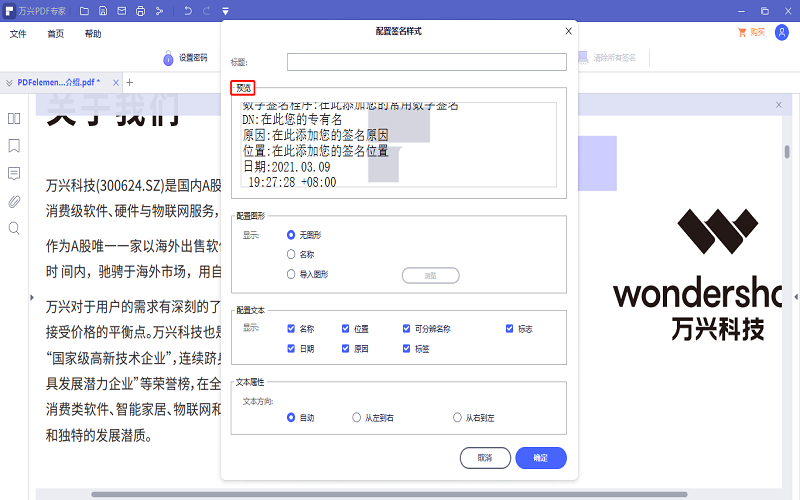Click the 确定 button
This screenshot has width=800, height=500.
[541, 457]
